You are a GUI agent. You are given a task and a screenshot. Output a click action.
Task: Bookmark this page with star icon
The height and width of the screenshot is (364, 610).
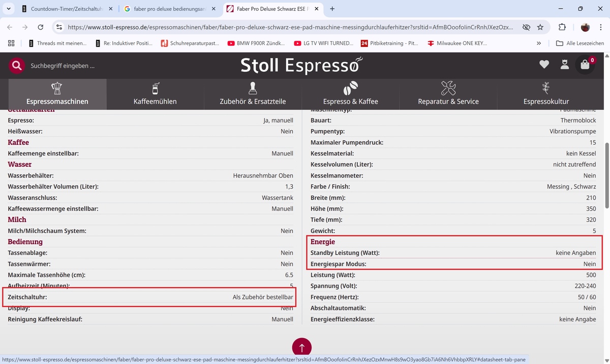(x=540, y=27)
